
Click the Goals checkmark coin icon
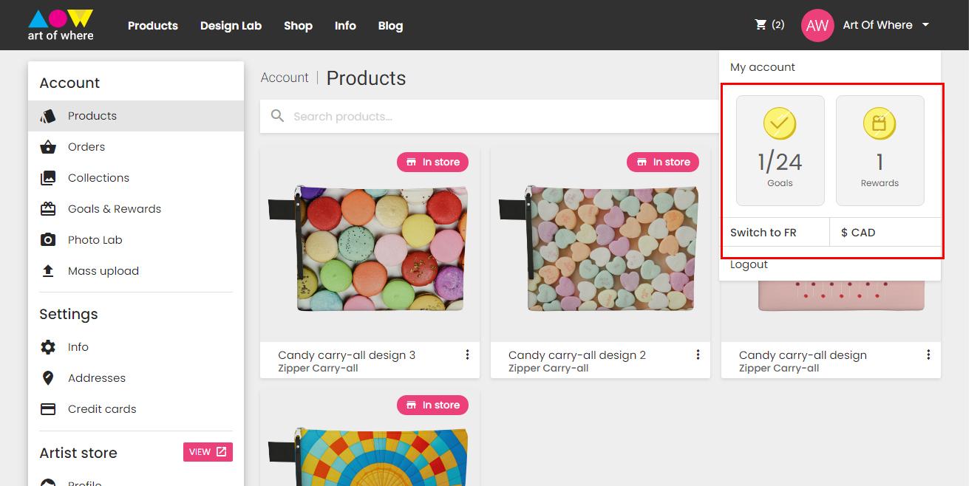point(780,123)
